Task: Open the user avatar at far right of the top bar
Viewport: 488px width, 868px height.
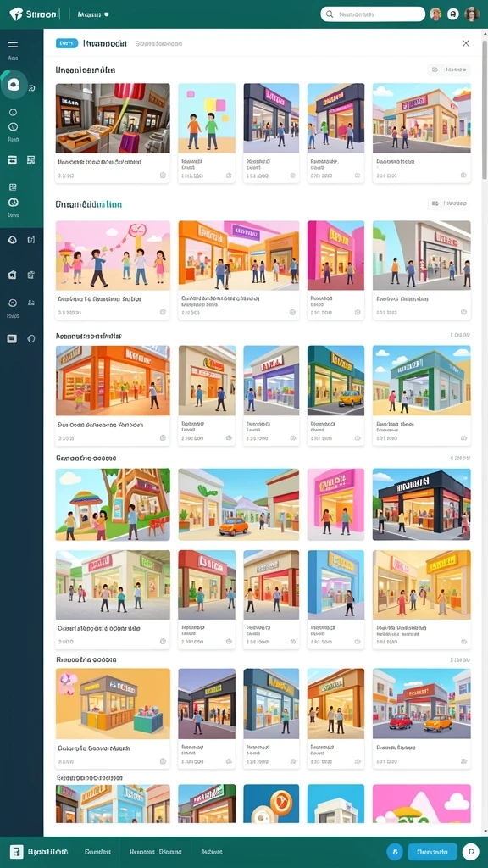Action: pyautogui.click(x=471, y=14)
